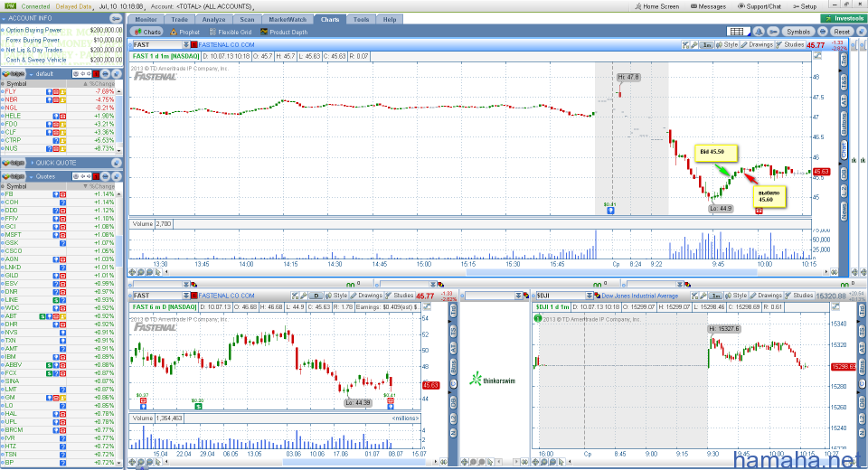Click the earnings marker on top chart

click(610, 211)
